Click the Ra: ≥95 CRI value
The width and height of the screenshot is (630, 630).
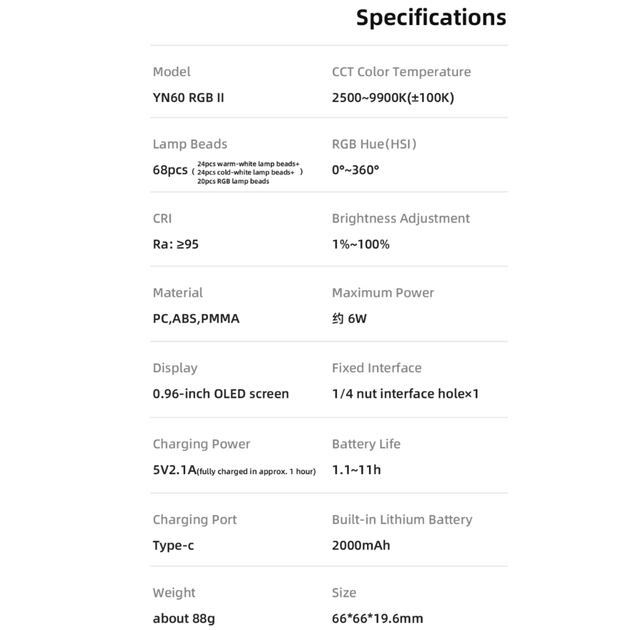tap(175, 244)
